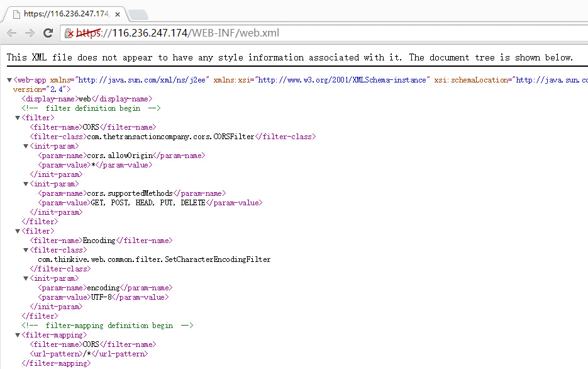This screenshot has width=588, height=369.
Task: Click the 'no style information' notice text
Action: coord(289,57)
